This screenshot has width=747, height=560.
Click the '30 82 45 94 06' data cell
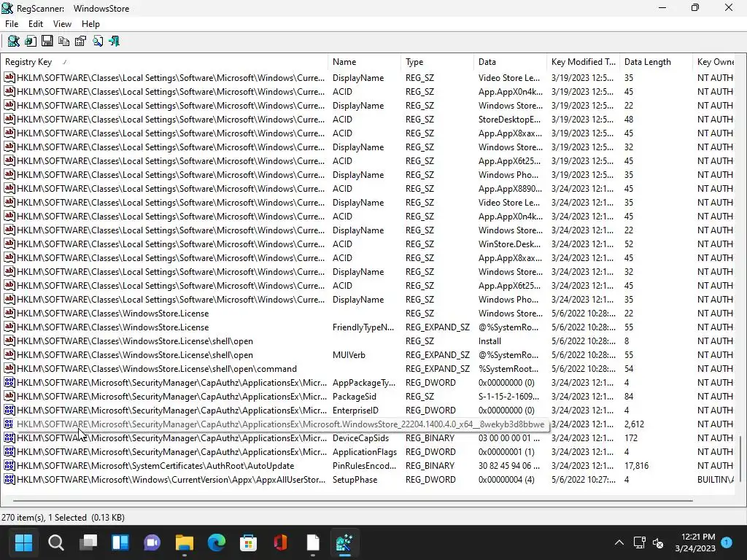[x=508, y=466]
